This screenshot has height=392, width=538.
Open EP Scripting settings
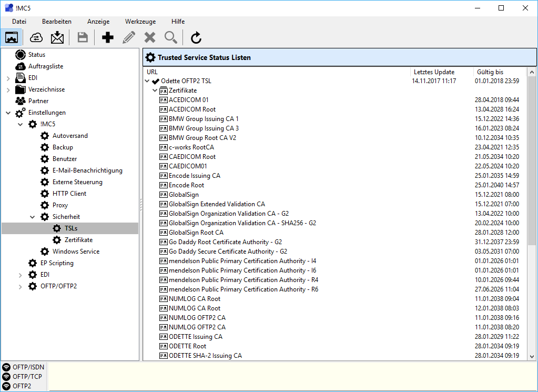pyautogui.click(x=57, y=263)
